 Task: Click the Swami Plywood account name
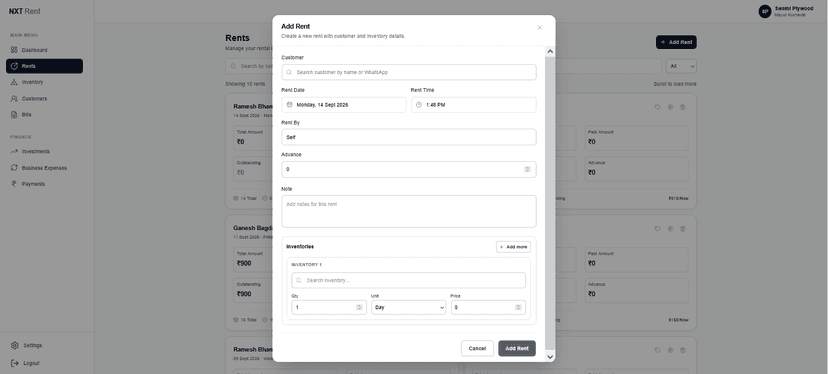794,8
